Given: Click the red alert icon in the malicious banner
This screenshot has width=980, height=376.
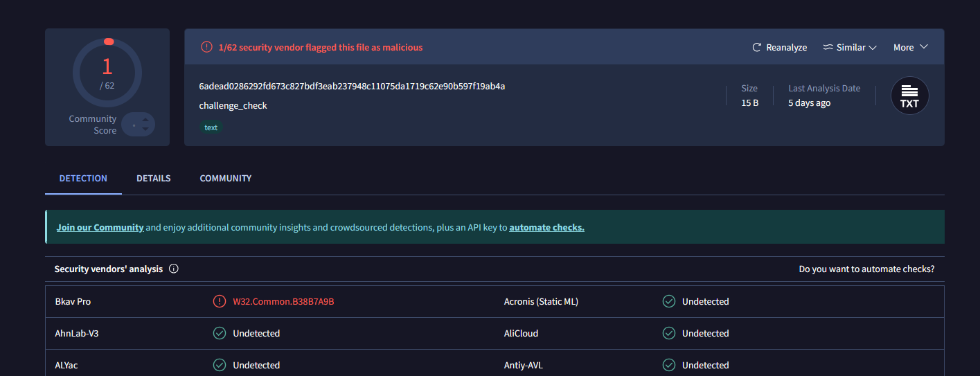Looking at the screenshot, I should [206, 47].
